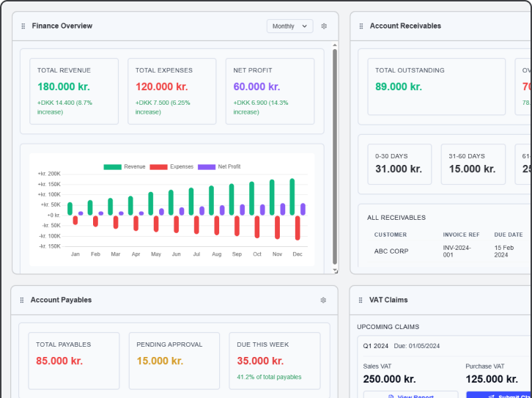Click the Finance Overview vertical scrollbar

(x=335, y=154)
